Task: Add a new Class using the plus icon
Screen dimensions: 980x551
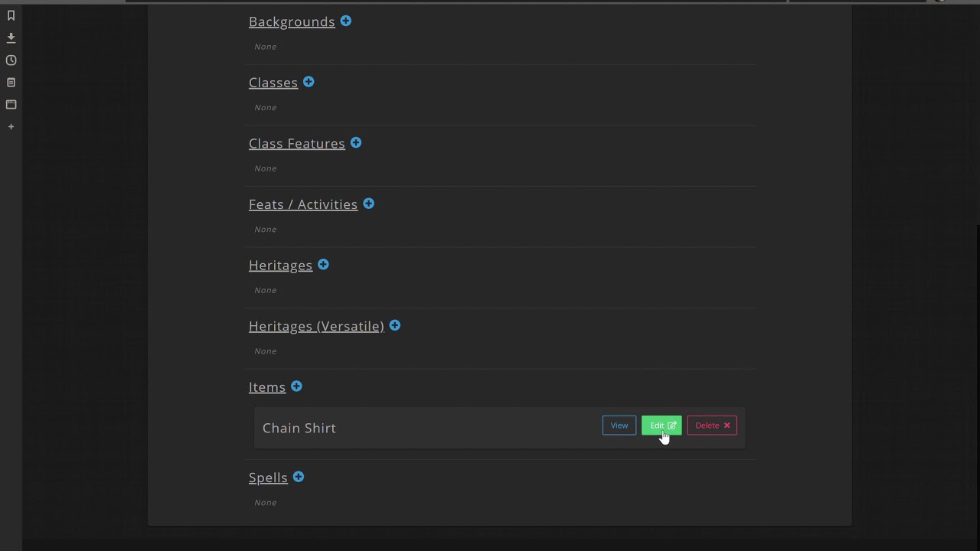Action: point(309,82)
